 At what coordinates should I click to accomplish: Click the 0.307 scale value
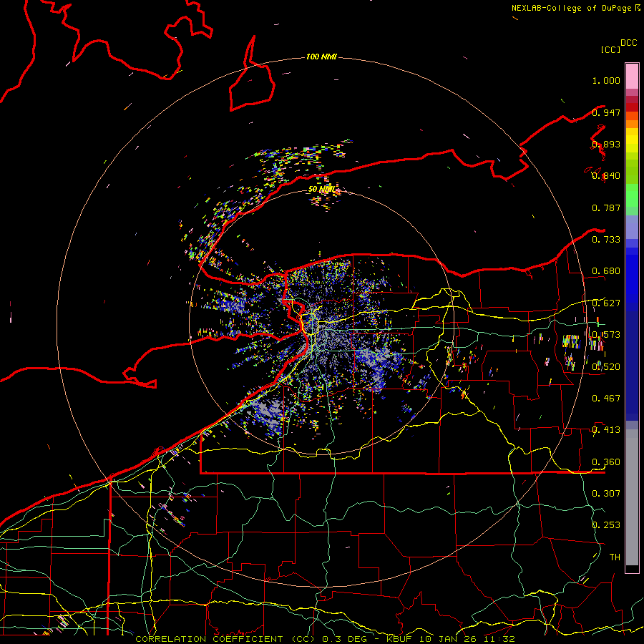[606, 494]
